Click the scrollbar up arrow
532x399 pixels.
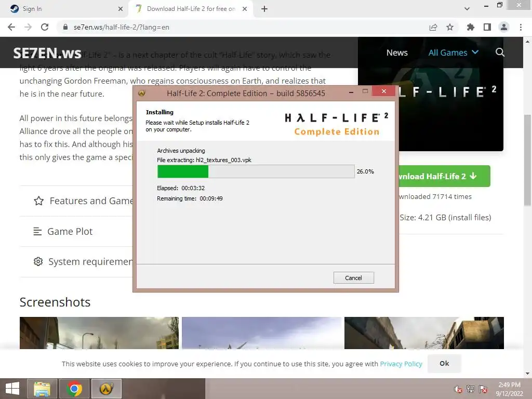coord(528,42)
